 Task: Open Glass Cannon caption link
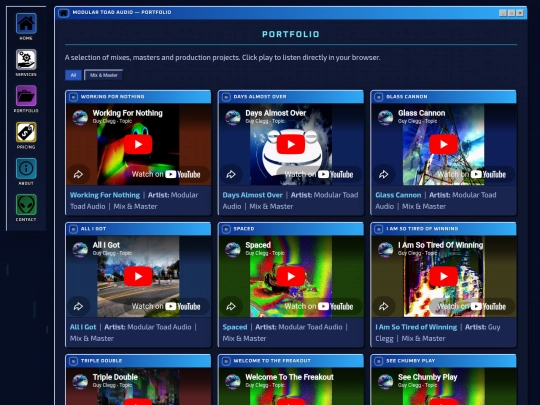398,195
